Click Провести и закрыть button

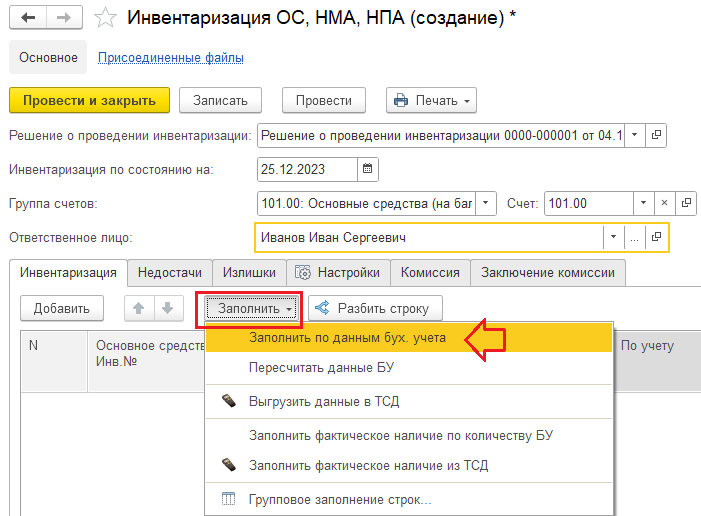click(89, 101)
